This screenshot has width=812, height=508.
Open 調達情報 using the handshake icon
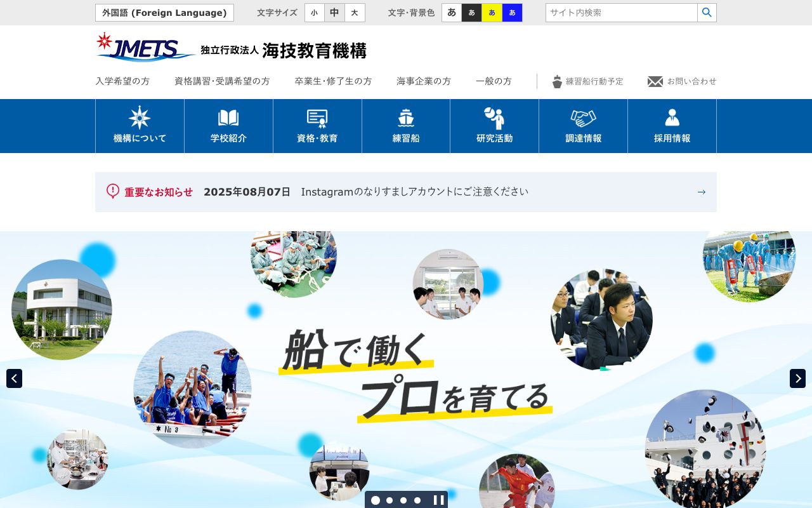coord(583,118)
